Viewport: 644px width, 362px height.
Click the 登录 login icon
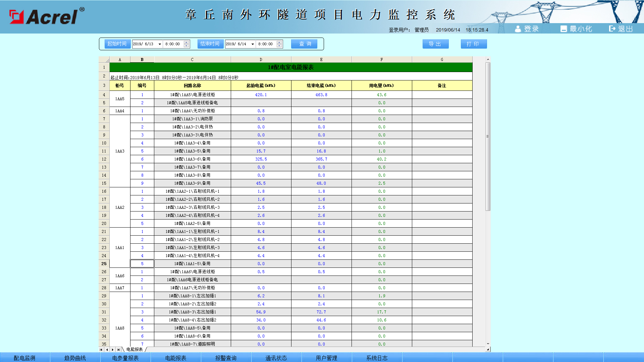pos(518,29)
